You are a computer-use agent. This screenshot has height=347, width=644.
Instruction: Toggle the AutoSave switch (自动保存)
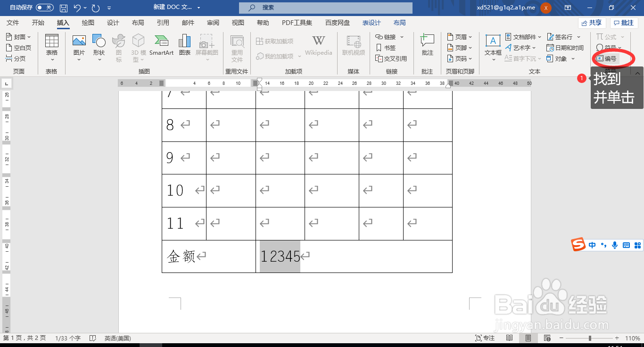[45, 8]
